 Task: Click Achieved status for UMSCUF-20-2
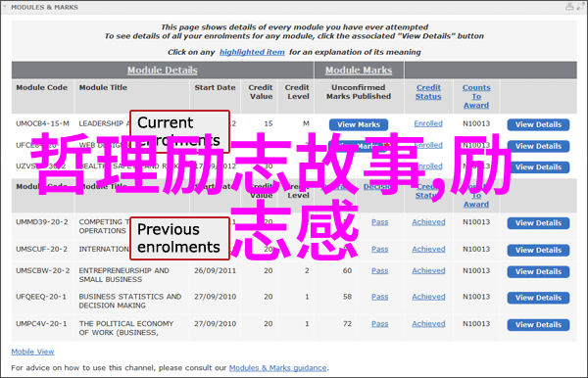coord(428,249)
